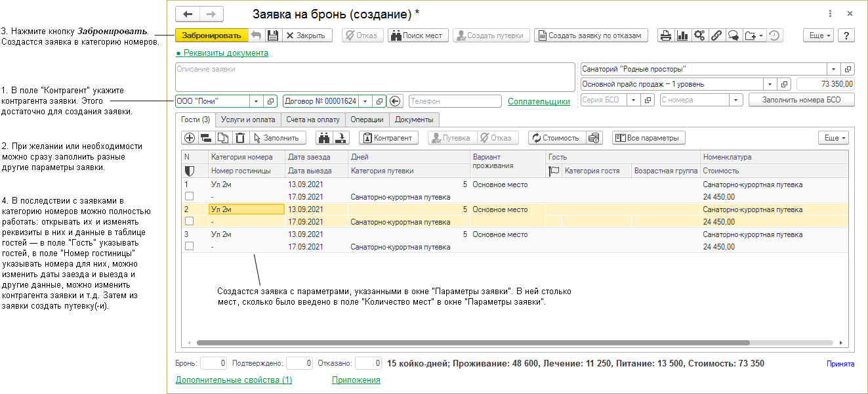Screen dimensions: 868x394
Task: Click the horizontal scrollbar of guests table
Action: [472, 343]
